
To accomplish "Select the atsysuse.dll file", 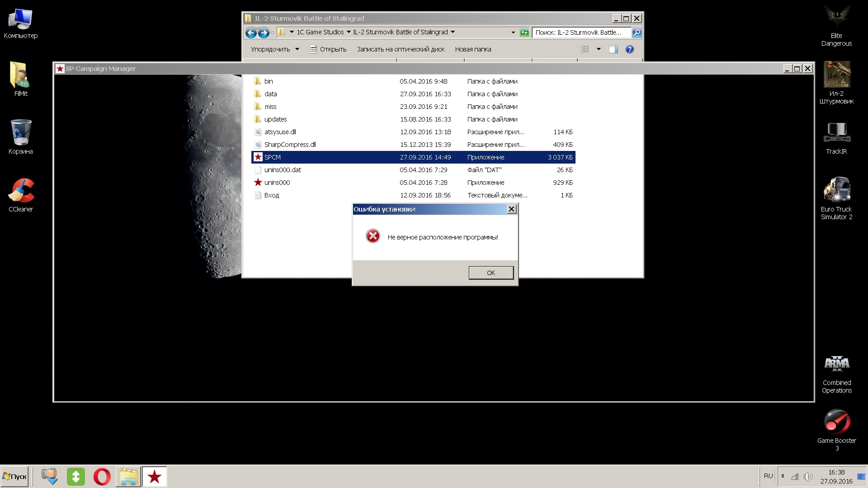I will tap(413, 132).
